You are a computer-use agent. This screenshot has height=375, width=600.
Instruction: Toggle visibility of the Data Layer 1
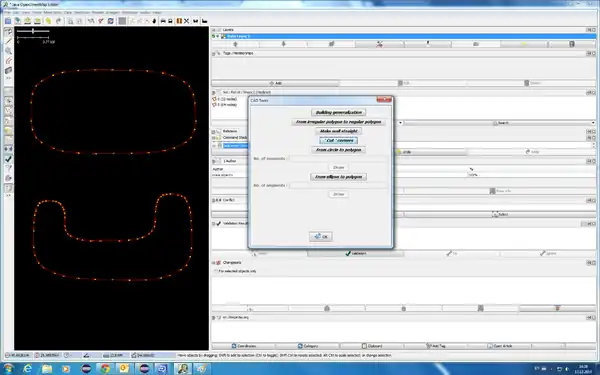tap(217, 36)
